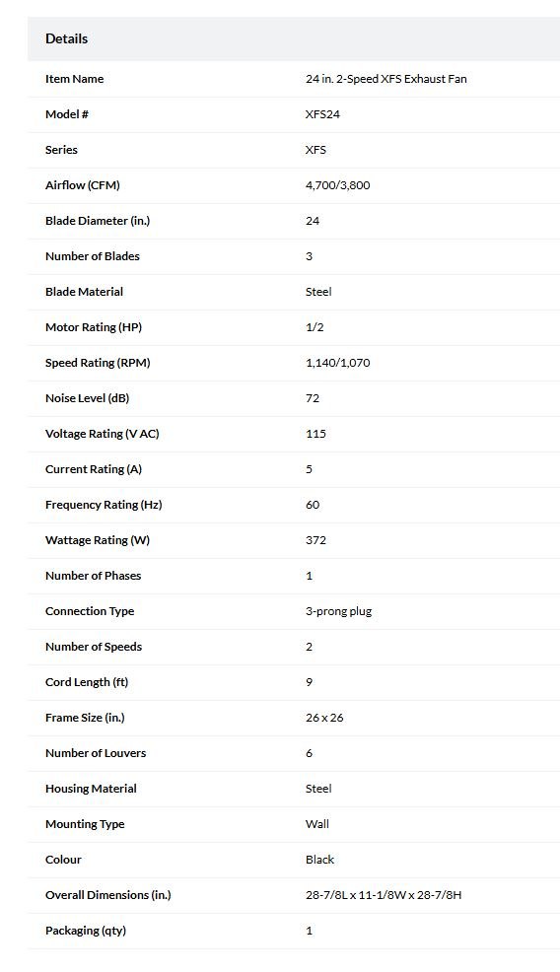Viewport: 560px width, 972px height.
Task: Click the Colour value Black
Action: tap(320, 860)
